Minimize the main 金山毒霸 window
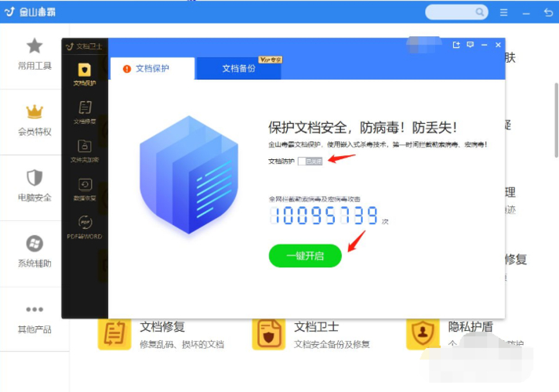This screenshot has height=392, width=559. [526, 13]
